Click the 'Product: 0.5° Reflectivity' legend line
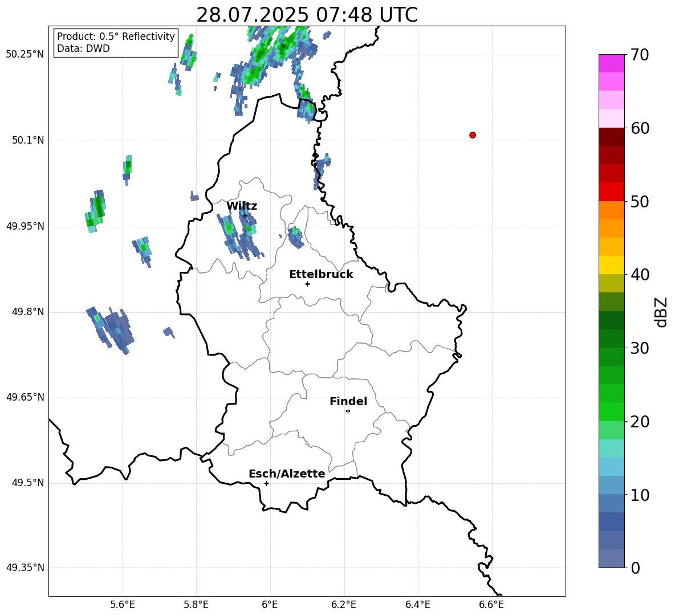This screenshot has width=675, height=616. (116, 36)
